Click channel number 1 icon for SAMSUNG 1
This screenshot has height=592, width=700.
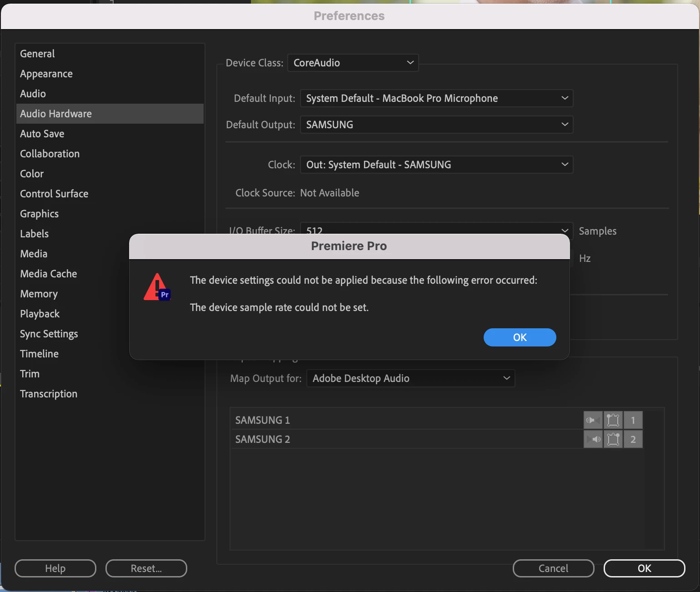[x=633, y=420]
